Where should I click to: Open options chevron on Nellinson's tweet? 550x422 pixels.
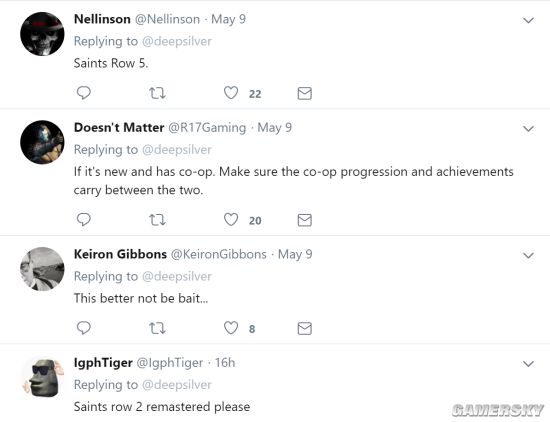[x=528, y=21]
